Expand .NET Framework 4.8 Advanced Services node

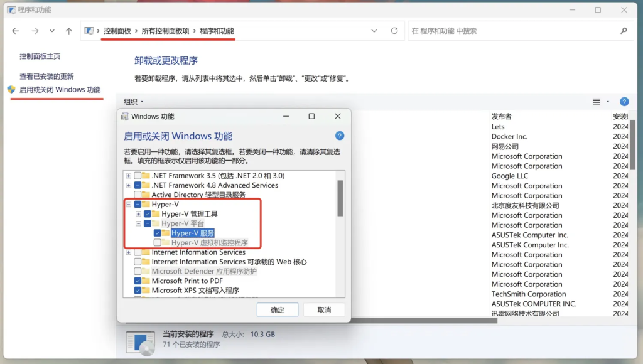click(128, 185)
